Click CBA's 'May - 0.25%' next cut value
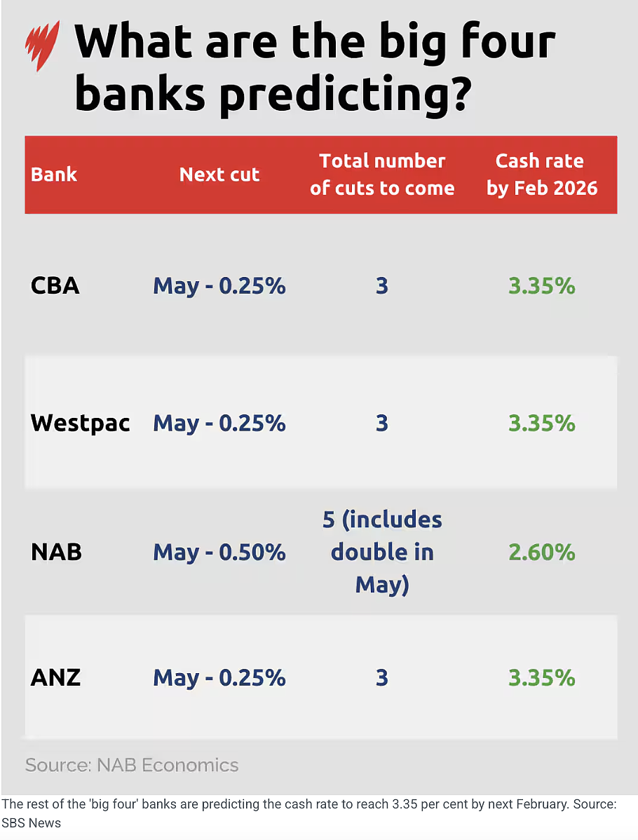 pos(219,287)
